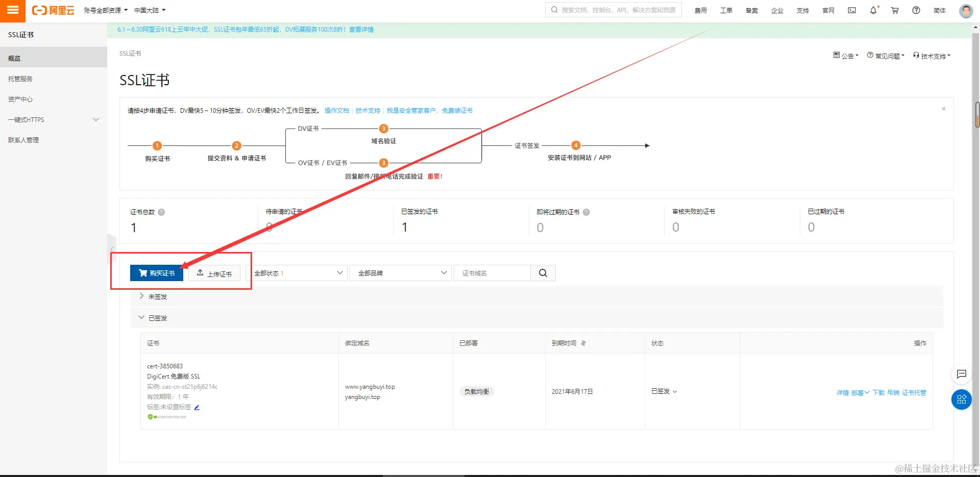980x477 pixels.
Task: Open 支持 in the top navigation
Action: click(803, 10)
